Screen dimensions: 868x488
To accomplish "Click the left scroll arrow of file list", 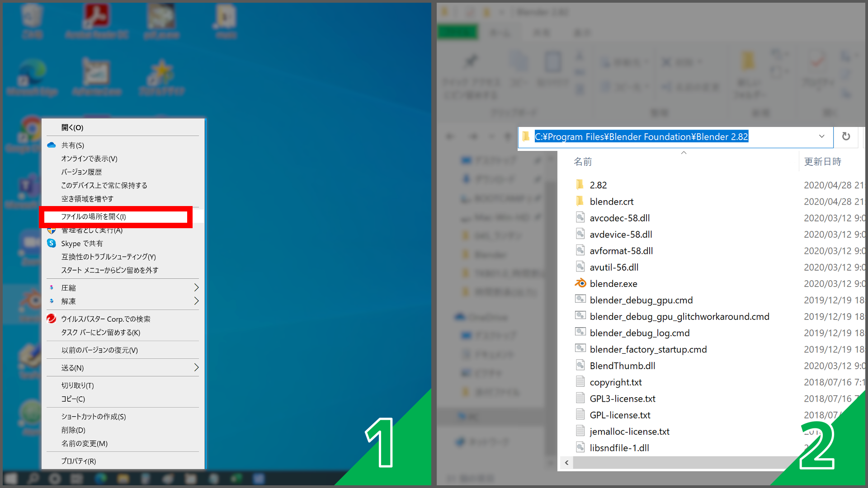I will coord(566,463).
